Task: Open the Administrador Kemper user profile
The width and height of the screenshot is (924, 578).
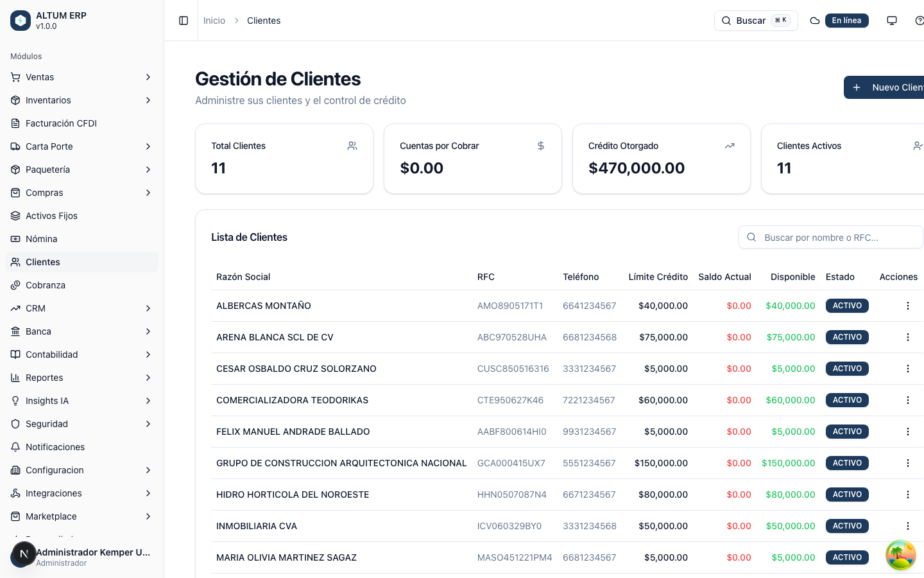Action: pos(81,557)
